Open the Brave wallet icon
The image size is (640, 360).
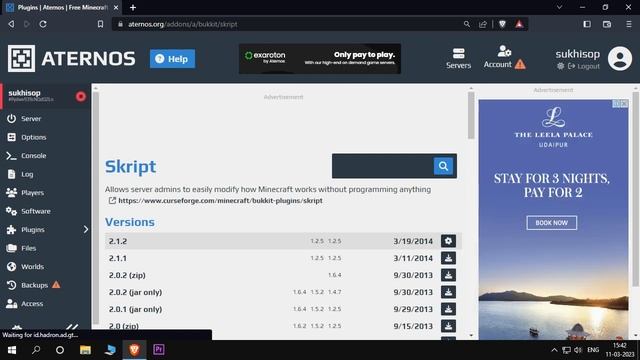(x=607, y=24)
